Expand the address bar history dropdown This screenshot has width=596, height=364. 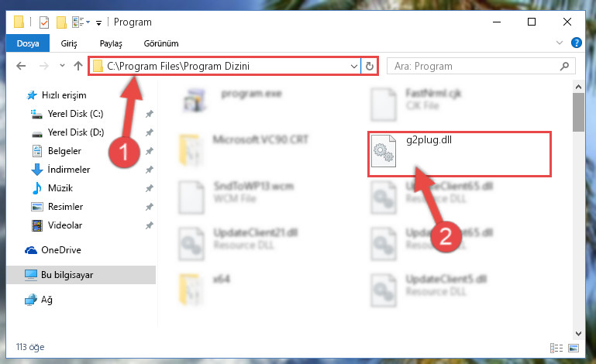(354, 67)
